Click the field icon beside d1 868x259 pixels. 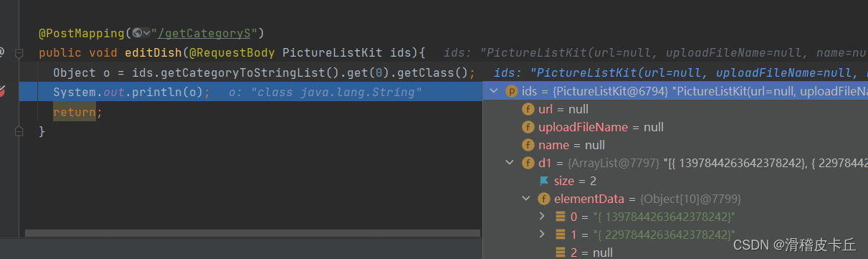[x=528, y=163]
